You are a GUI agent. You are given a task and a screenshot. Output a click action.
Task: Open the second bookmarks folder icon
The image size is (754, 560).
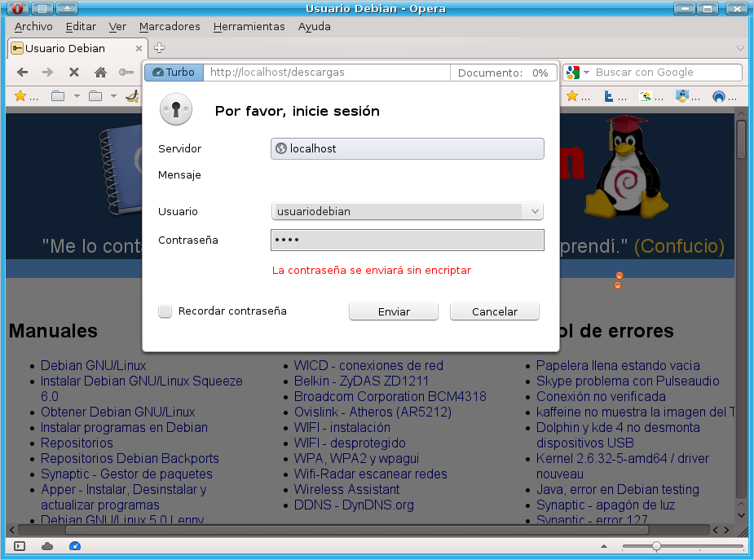pyautogui.click(x=95, y=96)
